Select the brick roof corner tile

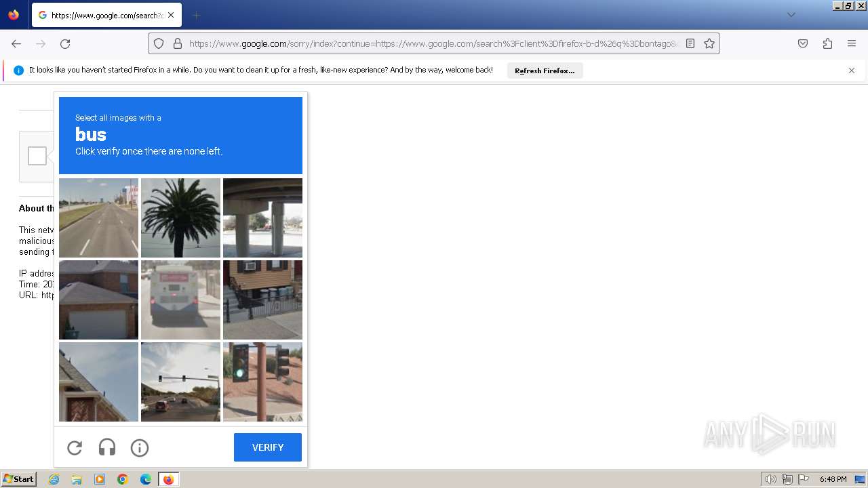(x=98, y=382)
